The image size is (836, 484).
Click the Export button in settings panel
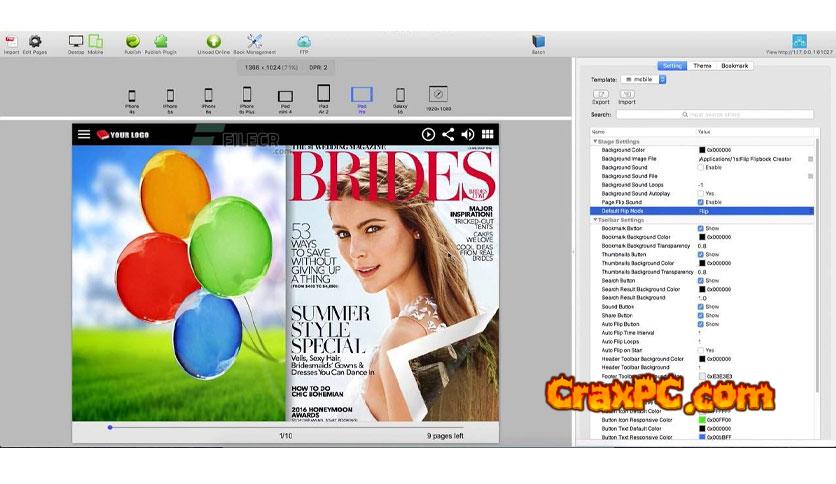tap(601, 96)
